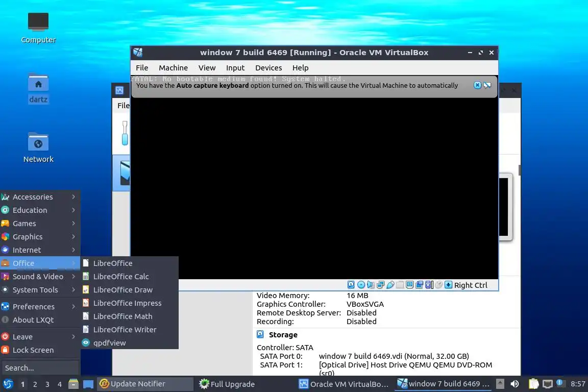Screen dimensions: 588x392
Task: Click the keyboard capture arrow icon by Right Ctrl
Action: click(x=448, y=285)
